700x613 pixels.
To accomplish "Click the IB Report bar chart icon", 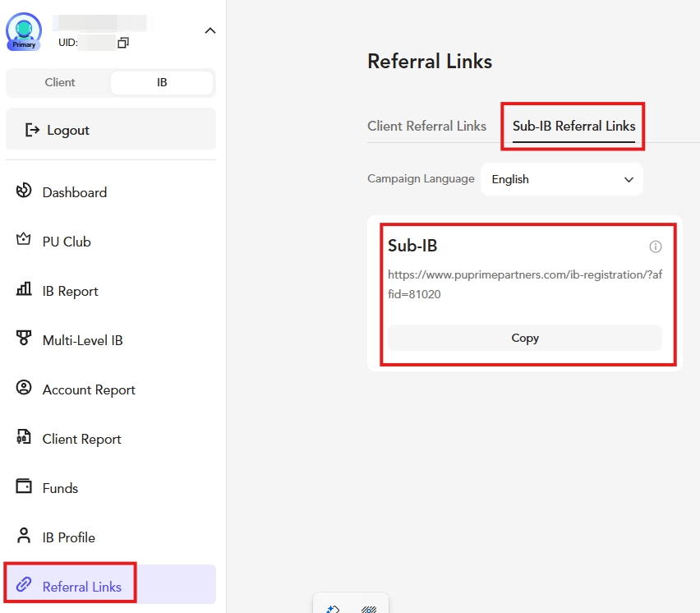I will pos(24,289).
